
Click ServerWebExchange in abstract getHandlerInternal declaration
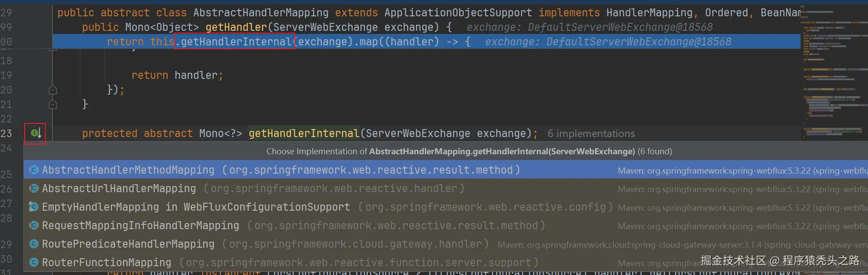click(418, 134)
